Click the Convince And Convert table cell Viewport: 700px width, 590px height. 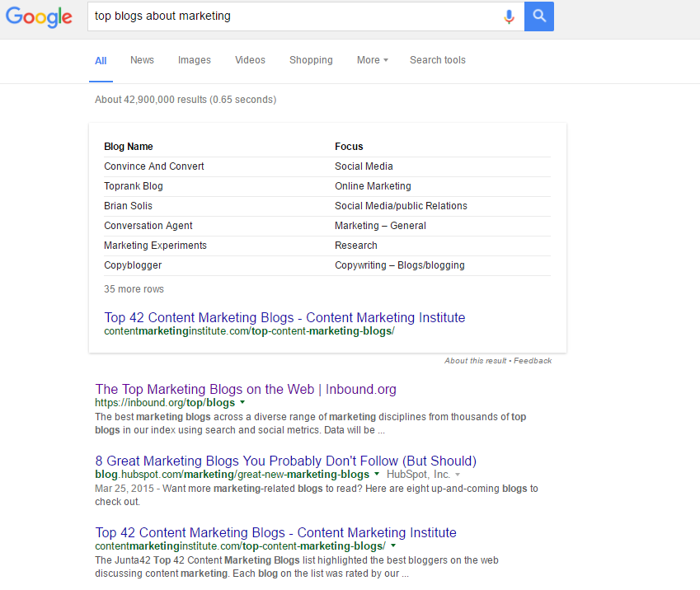[154, 166]
